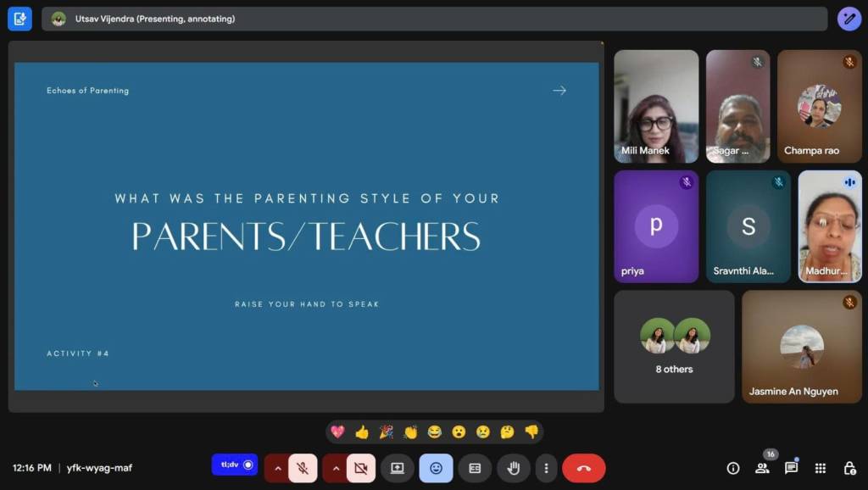Open the Activities panel

(820, 468)
